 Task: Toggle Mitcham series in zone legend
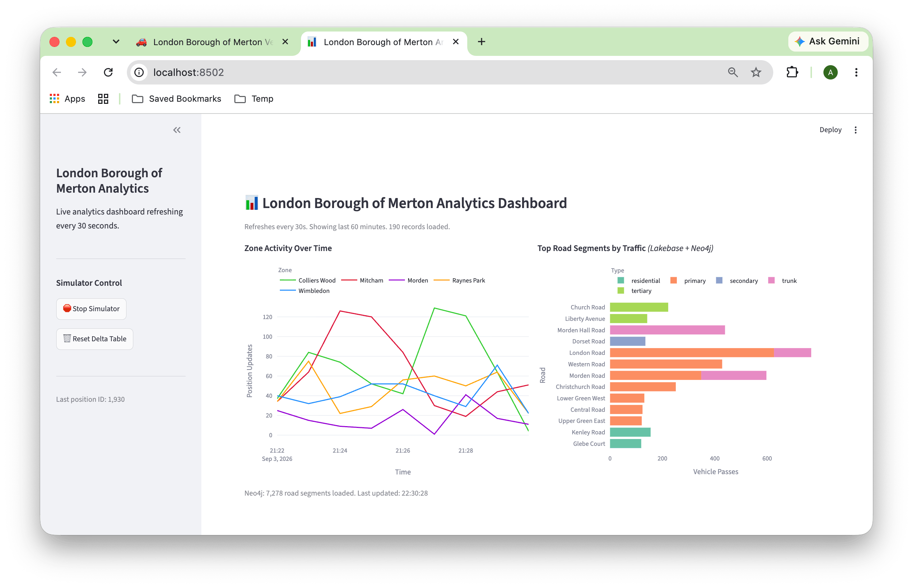[362, 280]
